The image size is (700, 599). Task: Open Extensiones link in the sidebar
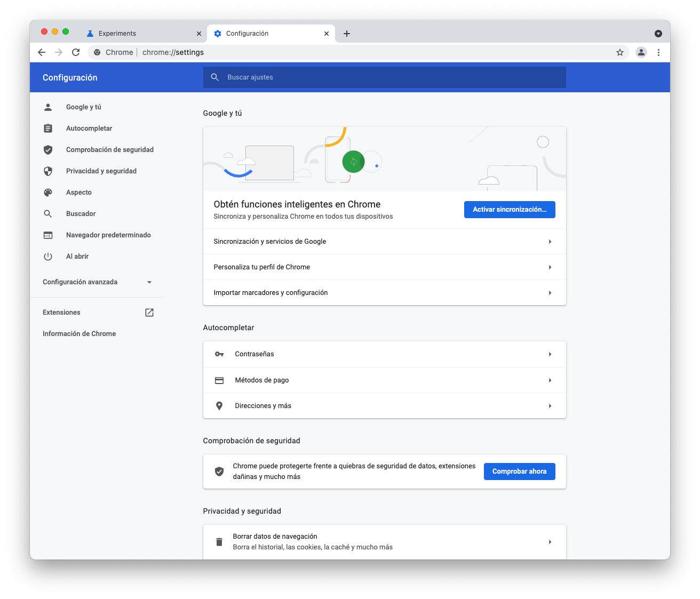61,313
